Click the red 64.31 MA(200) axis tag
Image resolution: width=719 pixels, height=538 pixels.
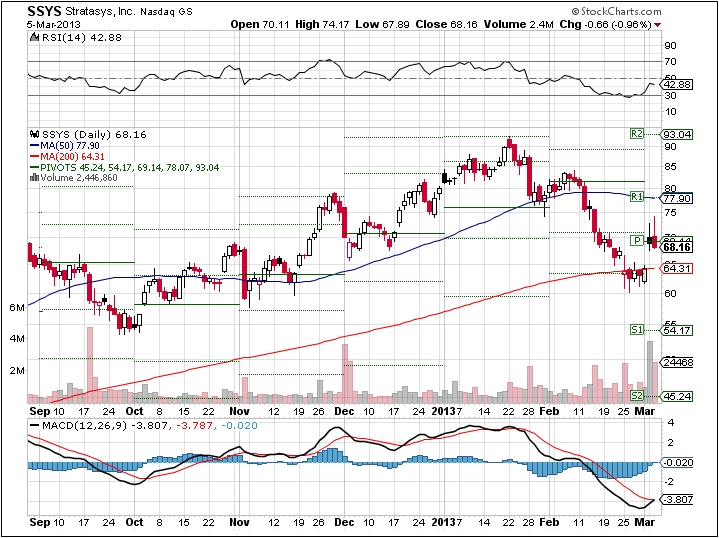678,268
